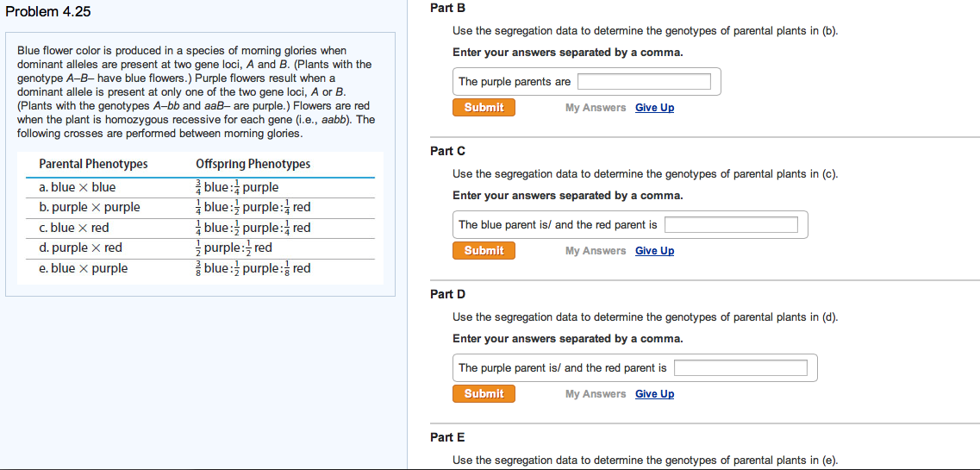Image resolution: width=980 pixels, height=470 pixels.
Task: Open My Answers for Part C
Action: 596,251
